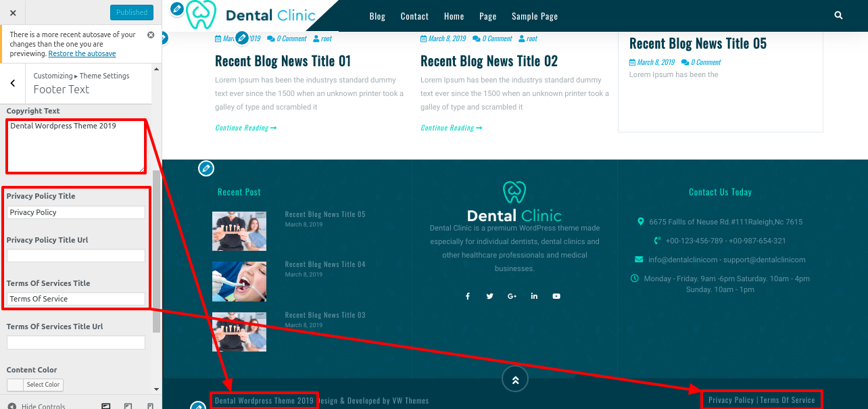Click the edit pencil beside the header logo

[176, 9]
